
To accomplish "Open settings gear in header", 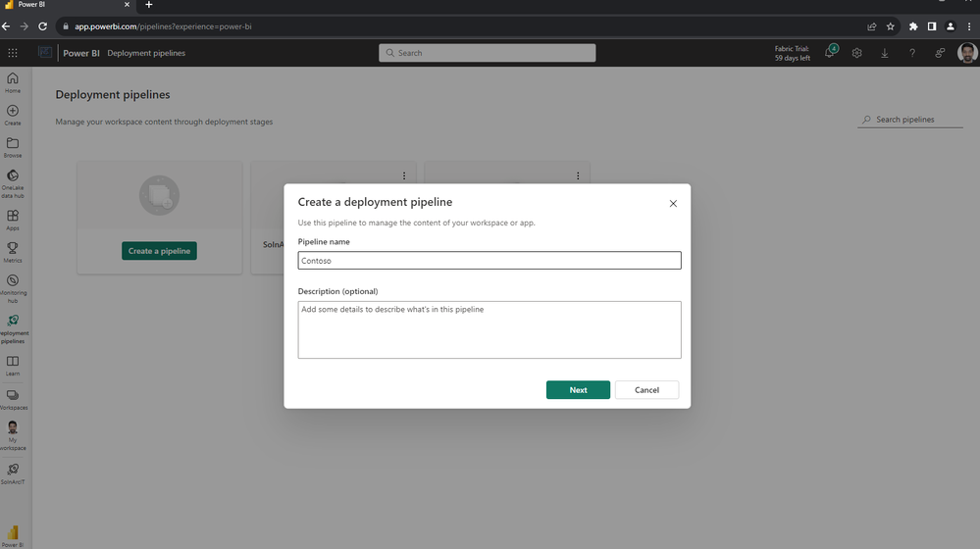I will coord(856,53).
